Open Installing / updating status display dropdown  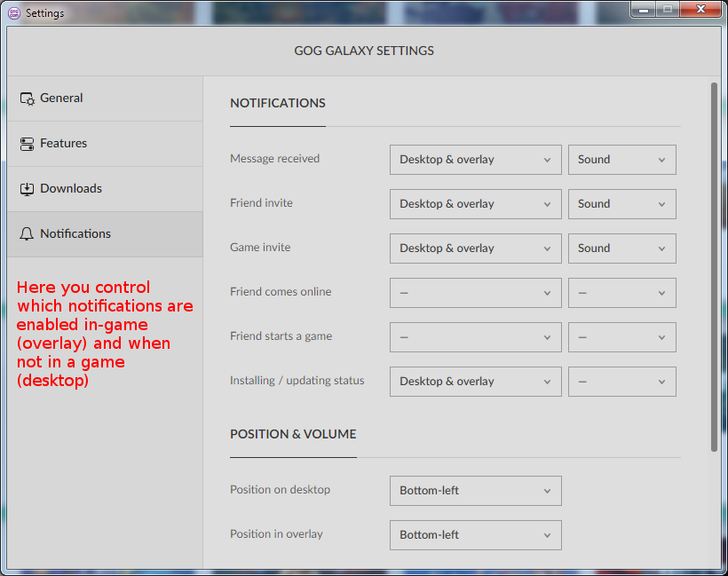click(x=476, y=382)
